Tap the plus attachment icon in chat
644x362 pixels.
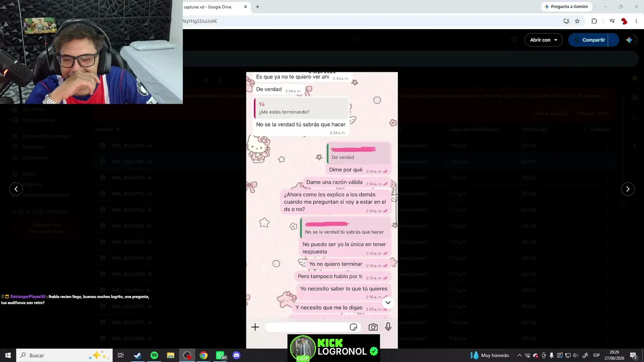(255, 327)
